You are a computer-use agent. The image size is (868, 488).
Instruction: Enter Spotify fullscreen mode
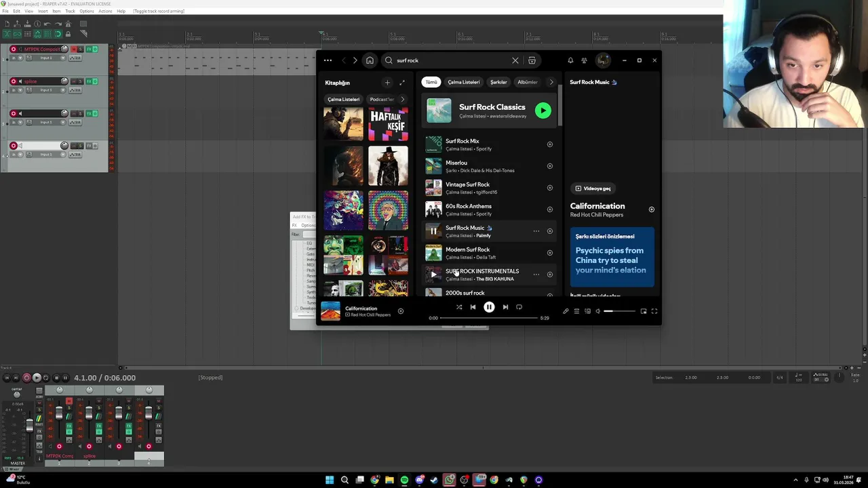(x=654, y=311)
